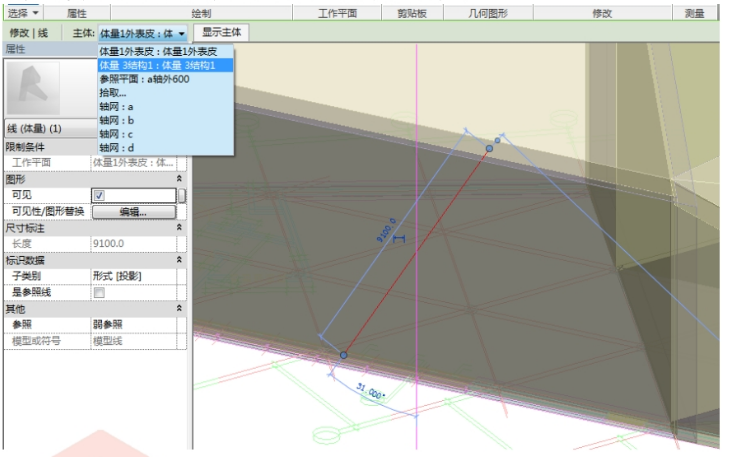Click the Revit family type preview thumbnail
The height and width of the screenshot is (457, 730).
click(x=33, y=88)
